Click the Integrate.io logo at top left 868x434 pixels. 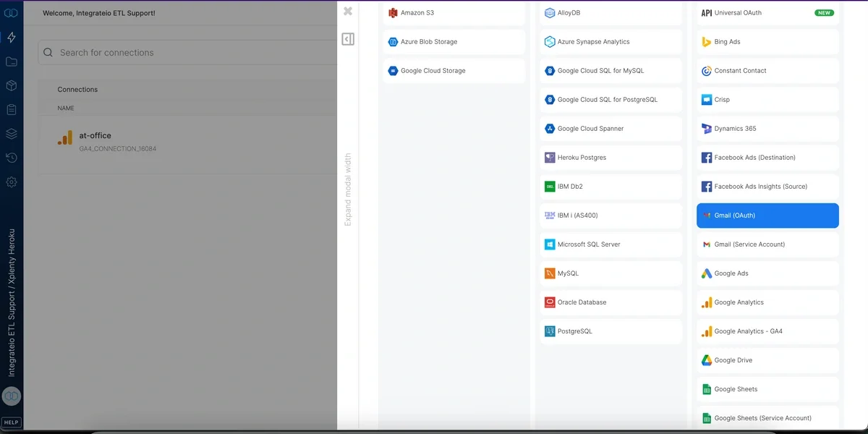click(12, 13)
